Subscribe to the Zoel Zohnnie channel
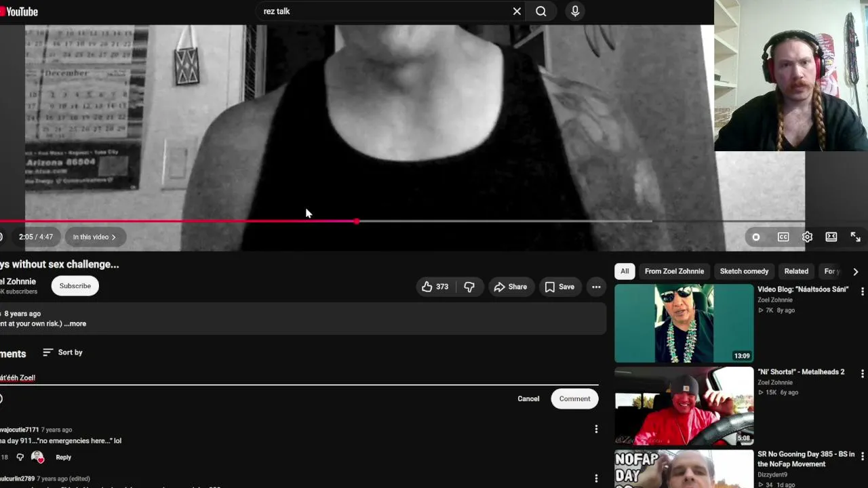 tap(75, 286)
